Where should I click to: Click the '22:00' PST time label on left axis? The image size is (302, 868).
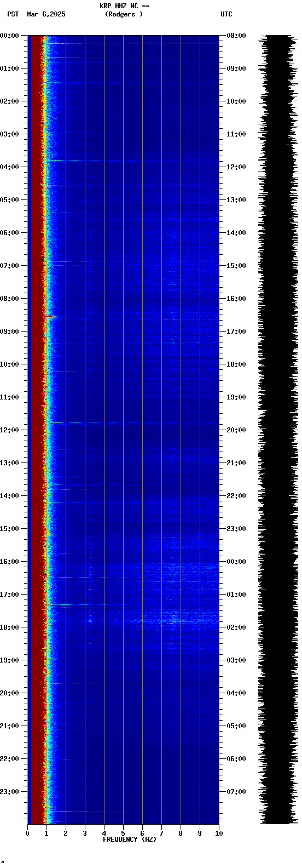click(10, 759)
